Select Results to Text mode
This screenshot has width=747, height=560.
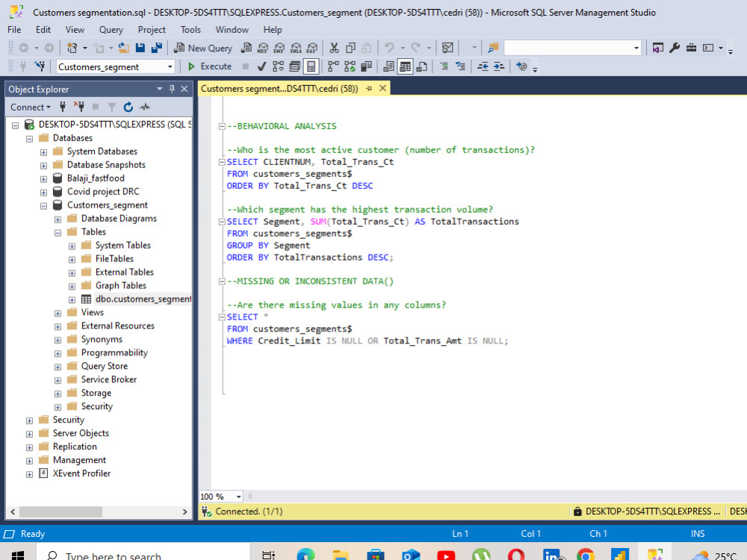(388, 66)
